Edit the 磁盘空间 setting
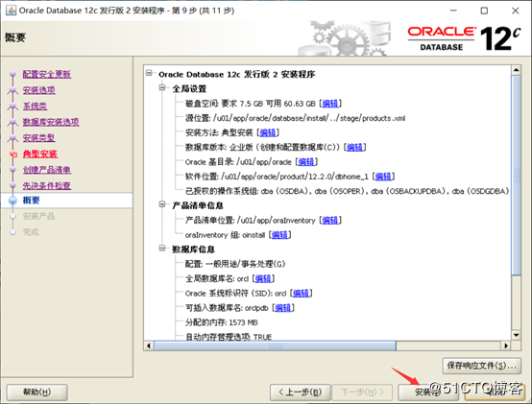 click(330, 104)
